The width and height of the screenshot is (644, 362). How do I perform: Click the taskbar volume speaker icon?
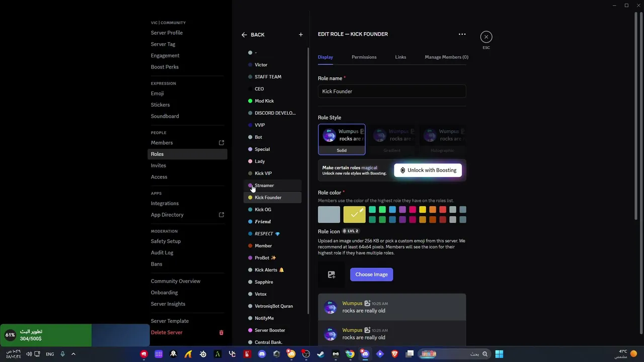(x=29, y=354)
